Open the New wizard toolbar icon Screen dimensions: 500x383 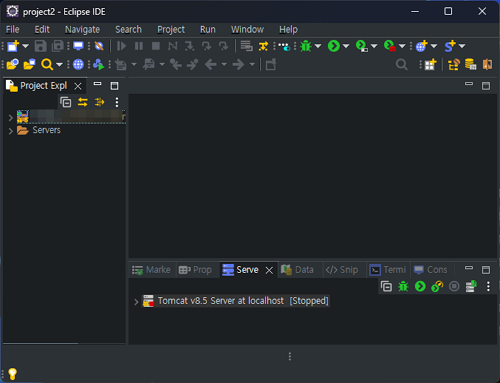13,46
